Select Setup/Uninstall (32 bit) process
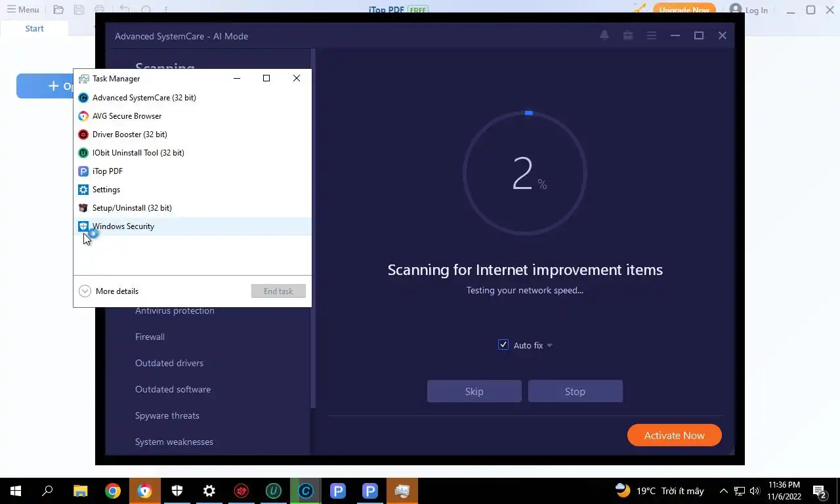This screenshot has height=504, width=840. coord(192,208)
